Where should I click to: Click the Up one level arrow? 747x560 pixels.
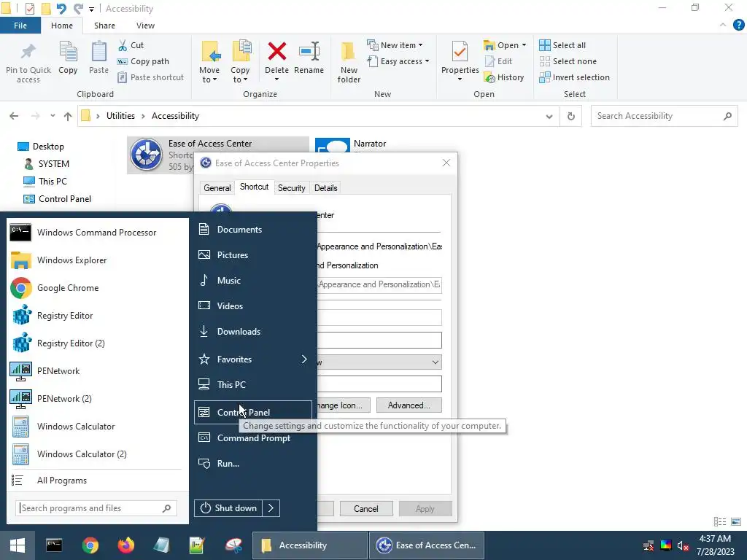click(68, 116)
